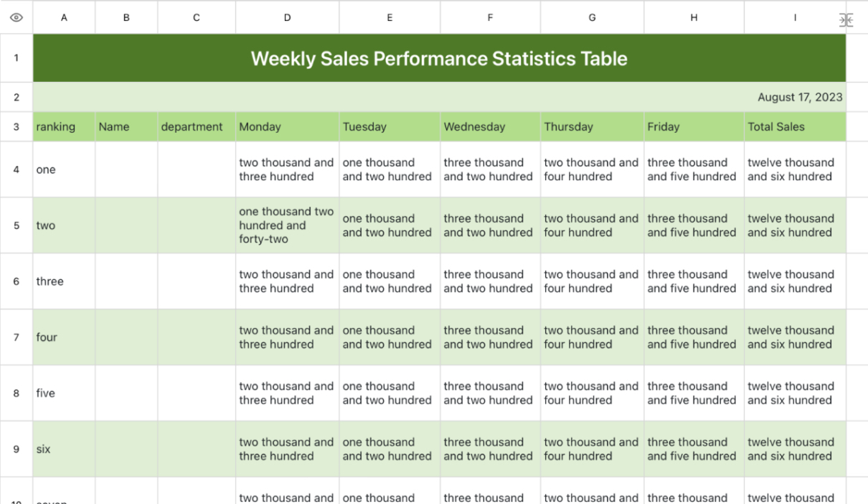Click ranking cell 'six'
Screen dimensions: 868x504
pos(64,449)
